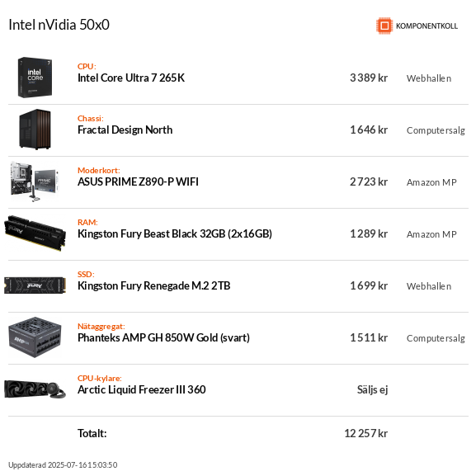The height and width of the screenshot is (476, 476).
Task: Open the Fractal Design North product link
Action: coord(125,130)
